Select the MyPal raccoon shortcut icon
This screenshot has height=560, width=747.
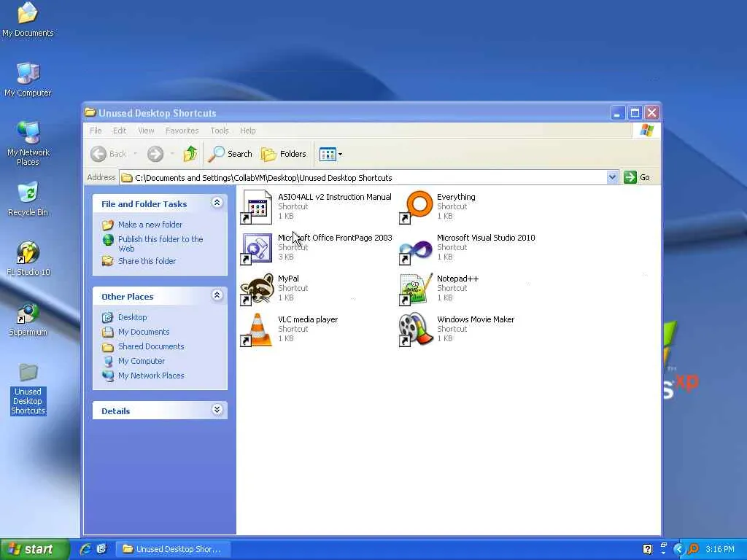(x=257, y=289)
